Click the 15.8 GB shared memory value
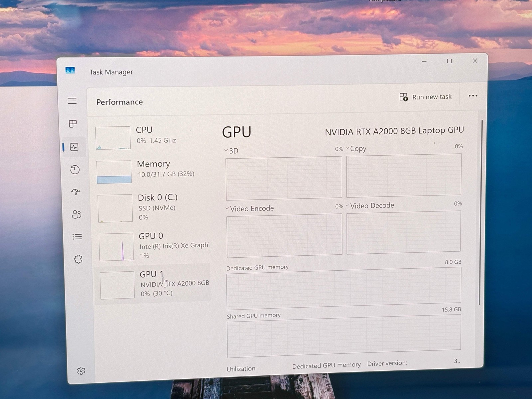 (451, 310)
